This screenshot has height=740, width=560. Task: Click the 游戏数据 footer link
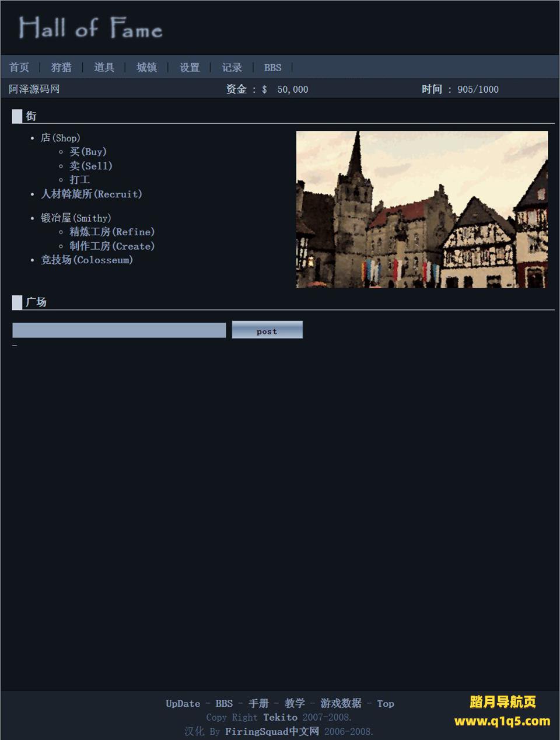[x=341, y=703]
